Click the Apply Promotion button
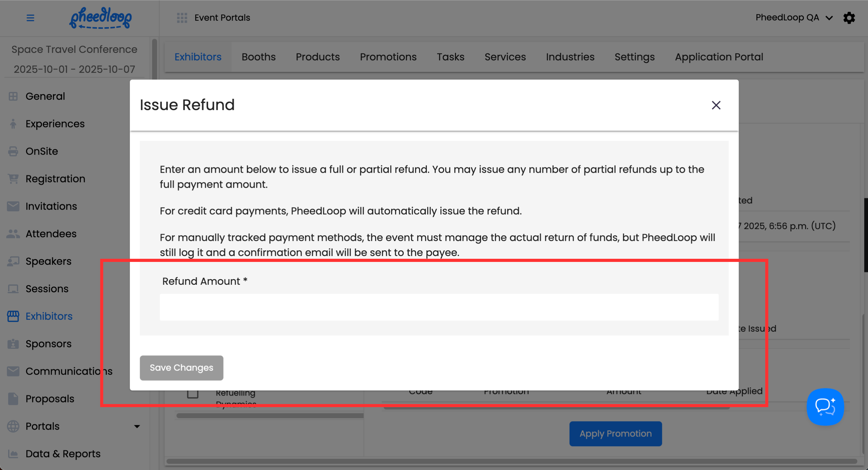The height and width of the screenshot is (470, 868). [615, 434]
